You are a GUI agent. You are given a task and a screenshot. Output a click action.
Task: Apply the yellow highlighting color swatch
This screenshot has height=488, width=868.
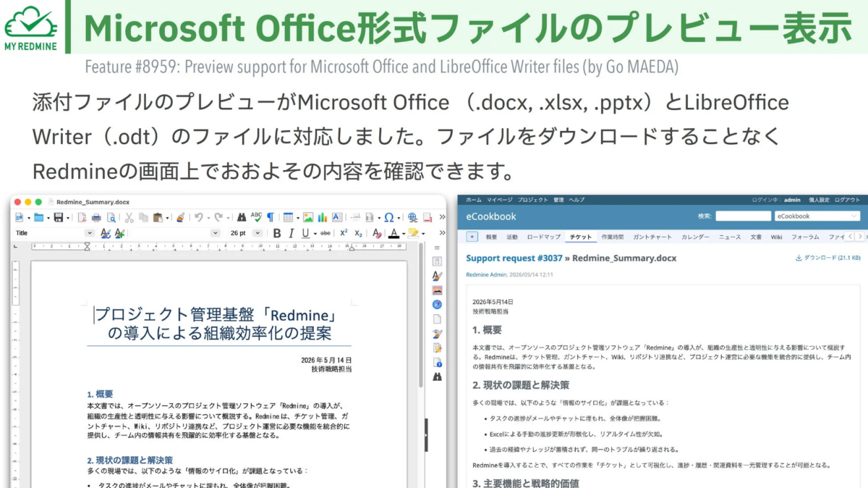click(x=413, y=233)
